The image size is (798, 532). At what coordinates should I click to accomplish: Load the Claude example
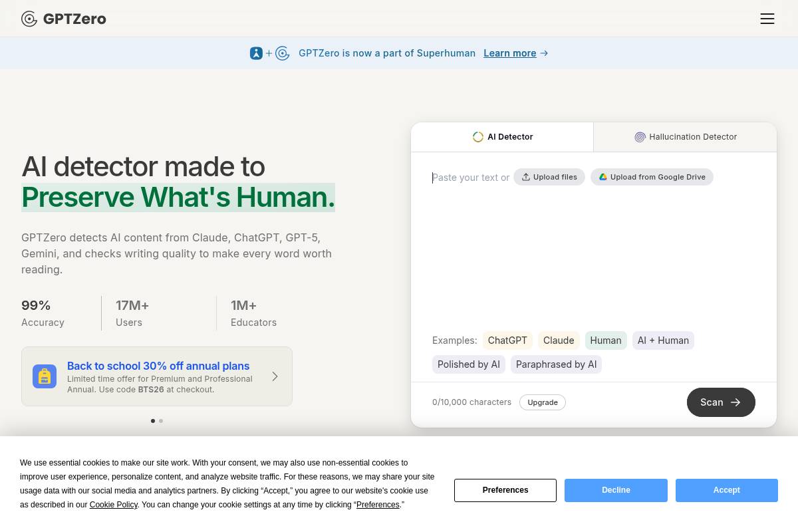(x=559, y=340)
